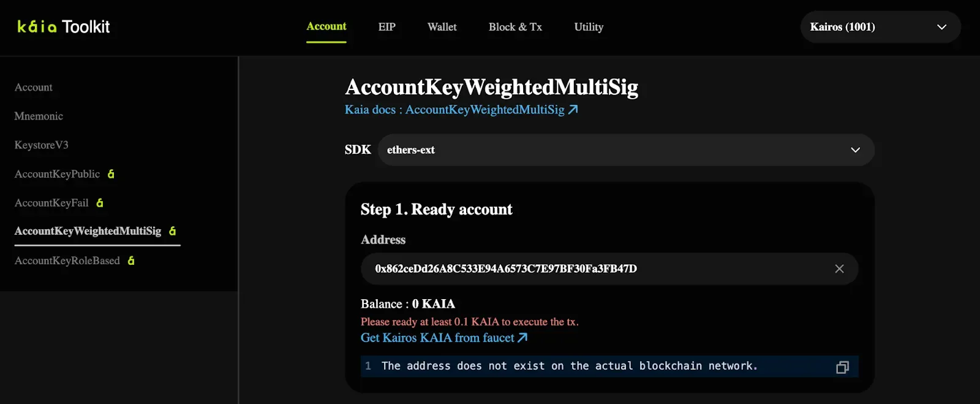Viewport: 980px width, 404px height.
Task: Open the Wallet tab
Action: (442, 27)
